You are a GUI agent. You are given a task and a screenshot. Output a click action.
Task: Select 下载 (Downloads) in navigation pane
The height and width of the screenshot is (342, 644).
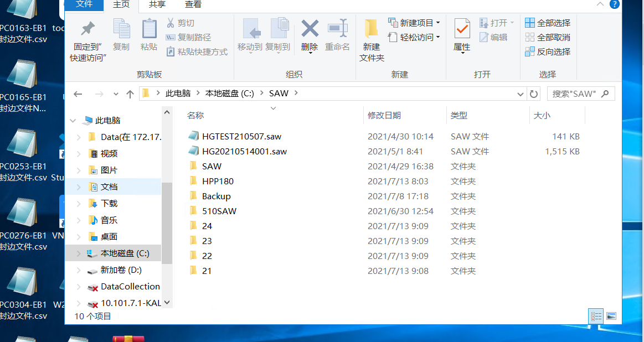click(x=109, y=204)
